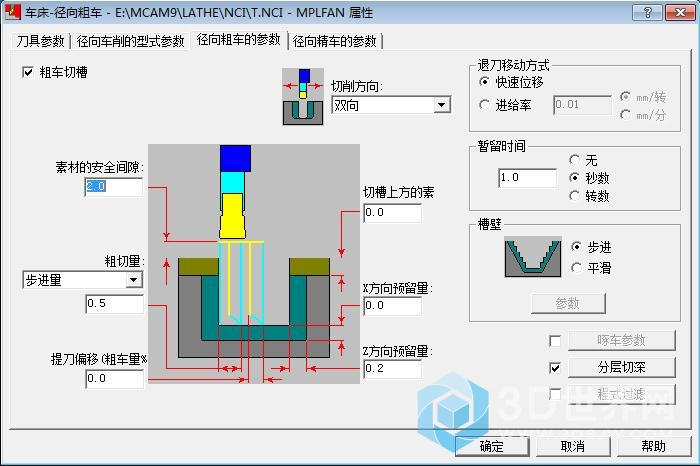Open help with the 帮助 button
The height and width of the screenshot is (466, 700).
[654, 446]
